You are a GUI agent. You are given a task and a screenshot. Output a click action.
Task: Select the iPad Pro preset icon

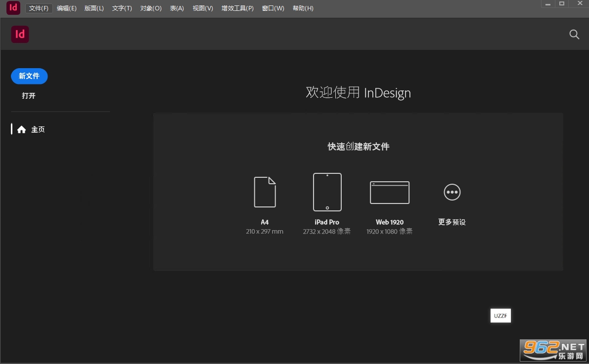(x=327, y=192)
